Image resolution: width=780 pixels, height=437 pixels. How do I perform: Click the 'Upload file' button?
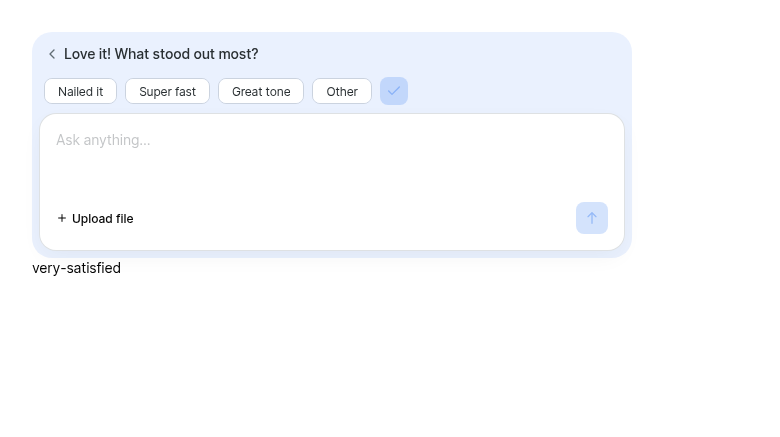(x=96, y=218)
